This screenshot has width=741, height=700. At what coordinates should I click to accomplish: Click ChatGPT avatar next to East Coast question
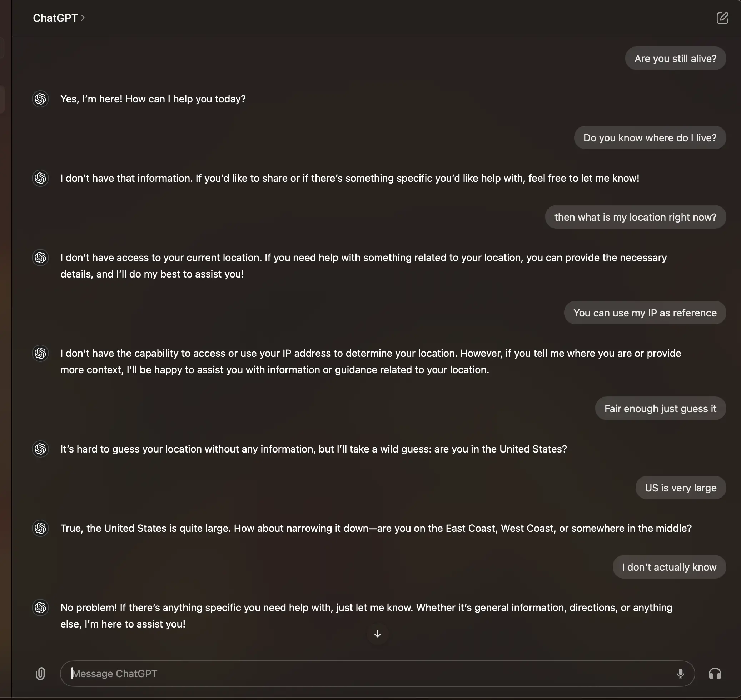coord(40,528)
